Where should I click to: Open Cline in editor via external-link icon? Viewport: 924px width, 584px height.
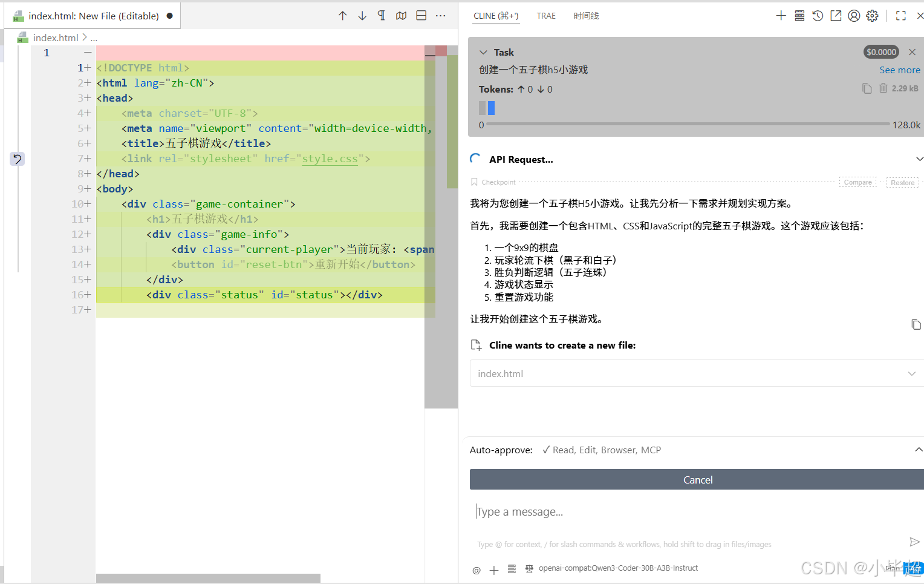pyautogui.click(x=835, y=16)
